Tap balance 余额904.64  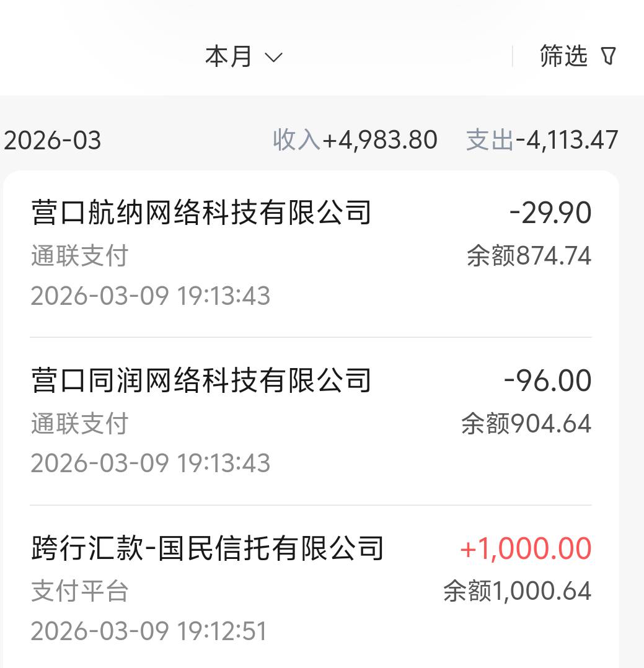526,424
